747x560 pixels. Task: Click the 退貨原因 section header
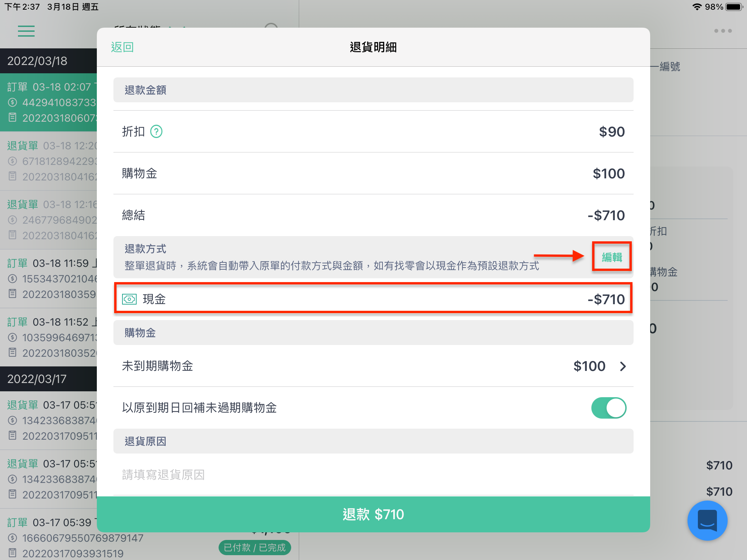coord(373,441)
